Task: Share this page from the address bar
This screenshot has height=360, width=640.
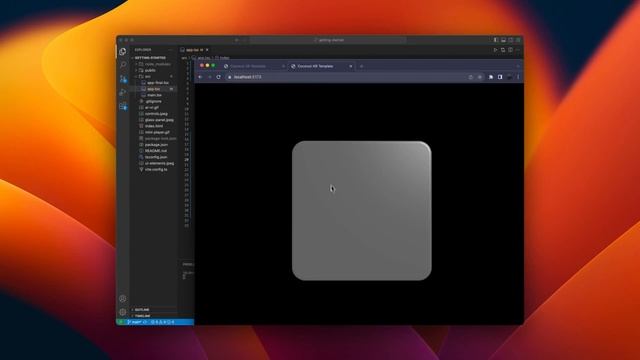Action: 471,77
